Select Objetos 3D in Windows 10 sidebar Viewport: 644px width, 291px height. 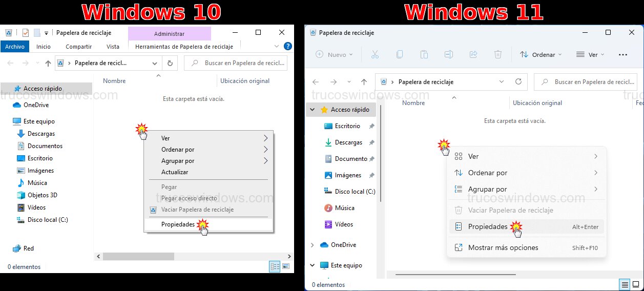point(43,195)
